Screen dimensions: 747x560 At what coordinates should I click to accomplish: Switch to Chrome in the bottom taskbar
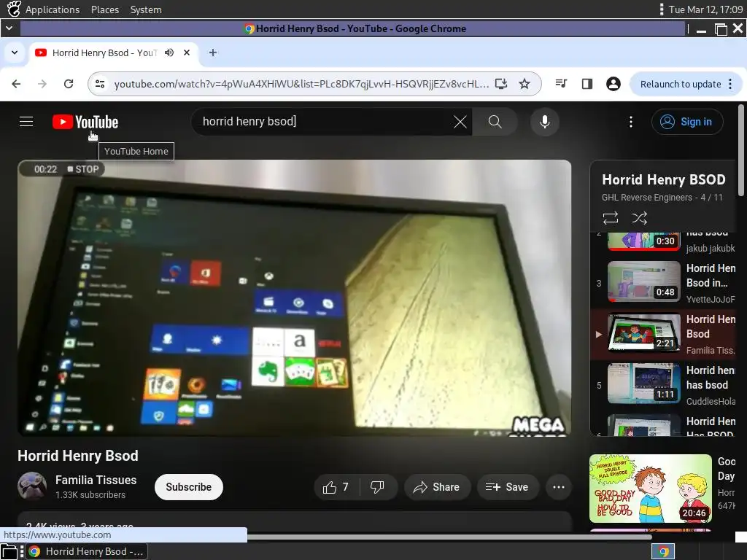86,551
